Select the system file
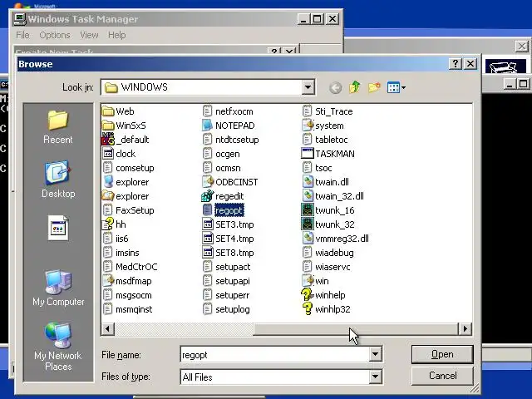This screenshot has height=399, width=532. (x=323, y=126)
